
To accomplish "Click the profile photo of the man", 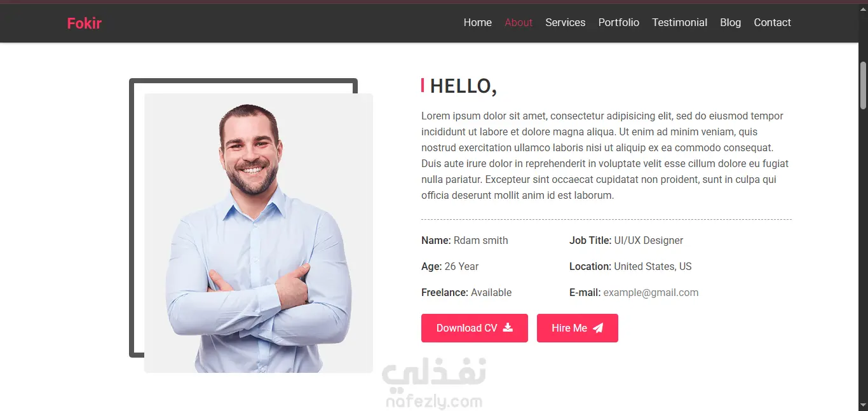I will [259, 233].
